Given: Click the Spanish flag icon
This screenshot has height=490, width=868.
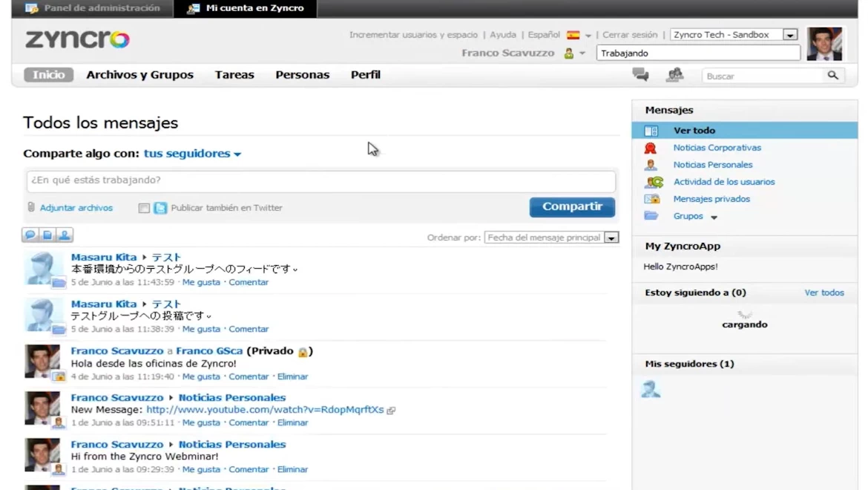Looking at the screenshot, I should (573, 35).
